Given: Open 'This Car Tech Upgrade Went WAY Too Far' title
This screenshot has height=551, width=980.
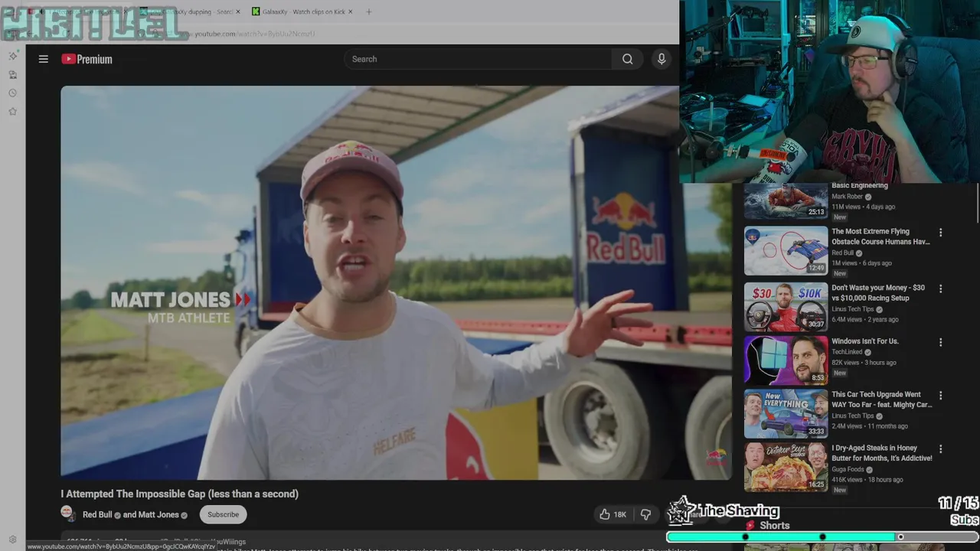Looking at the screenshot, I should pyautogui.click(x=881, y=399).
